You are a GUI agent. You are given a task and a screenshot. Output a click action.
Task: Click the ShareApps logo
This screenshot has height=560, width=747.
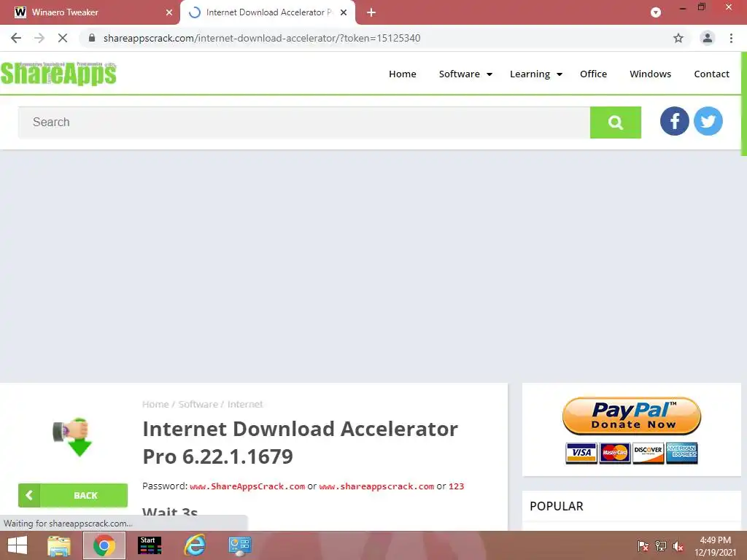point(58,74)
